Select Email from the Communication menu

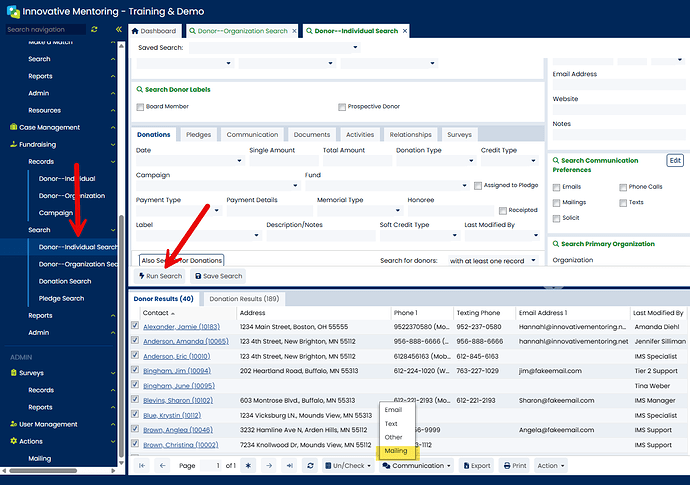[393, 410]
